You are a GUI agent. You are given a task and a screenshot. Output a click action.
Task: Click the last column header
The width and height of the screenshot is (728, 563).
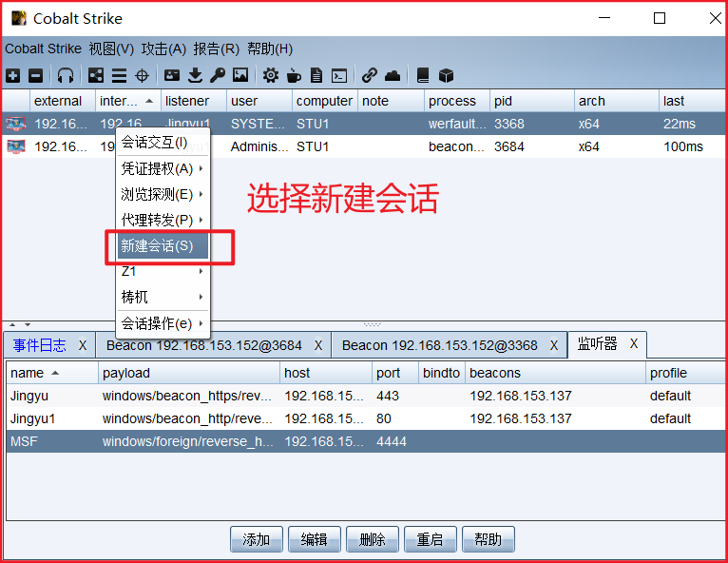[x=692, y=101]
